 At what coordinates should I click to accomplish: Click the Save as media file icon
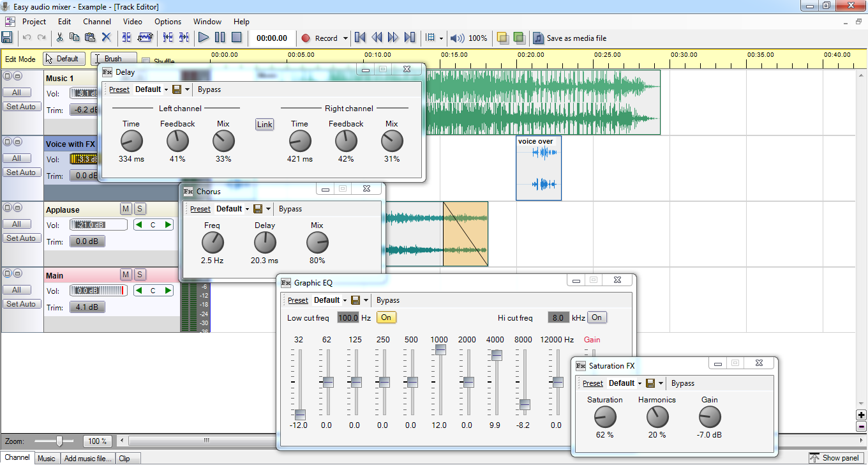pos(539,38)
